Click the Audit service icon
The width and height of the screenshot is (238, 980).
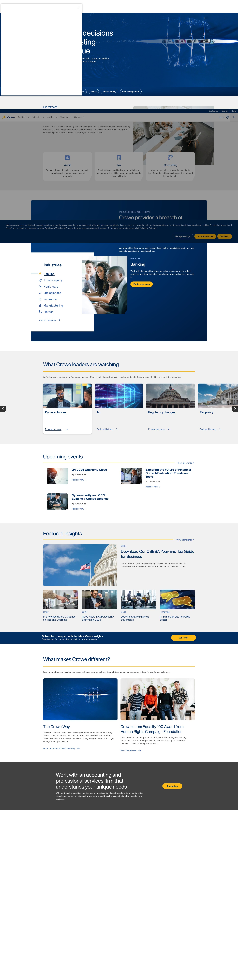pos(67,157)
